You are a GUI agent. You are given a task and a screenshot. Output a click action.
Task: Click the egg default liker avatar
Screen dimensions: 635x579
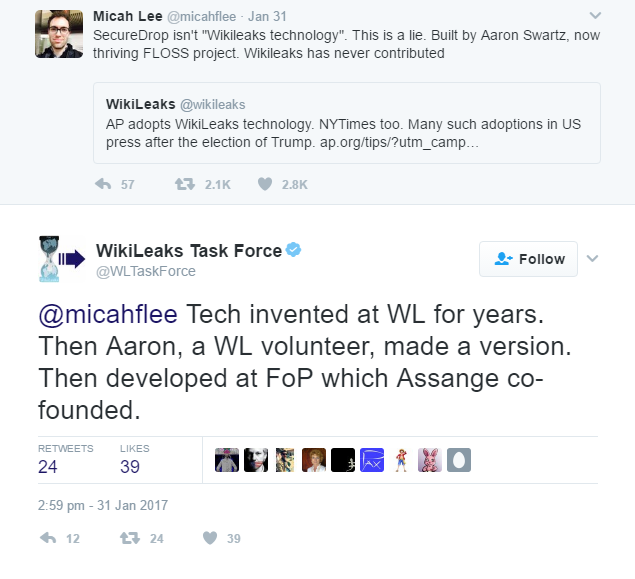click(x=459, y=460)
